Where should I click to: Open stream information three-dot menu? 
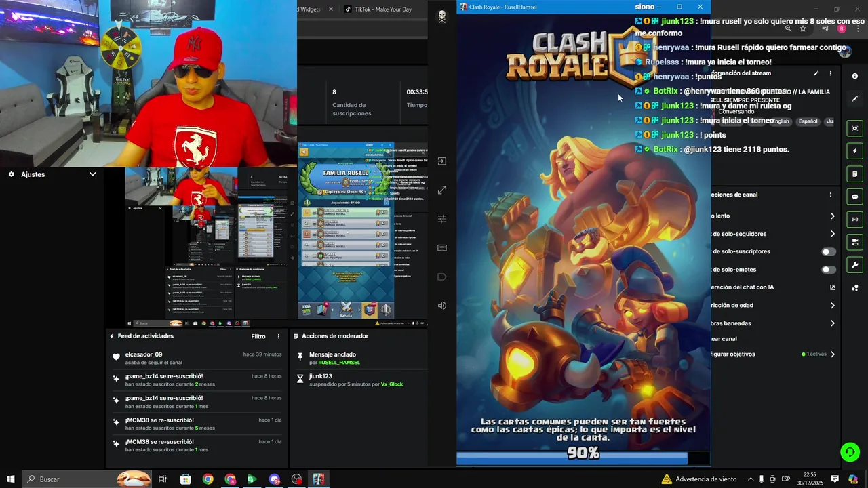coord(831,73)
